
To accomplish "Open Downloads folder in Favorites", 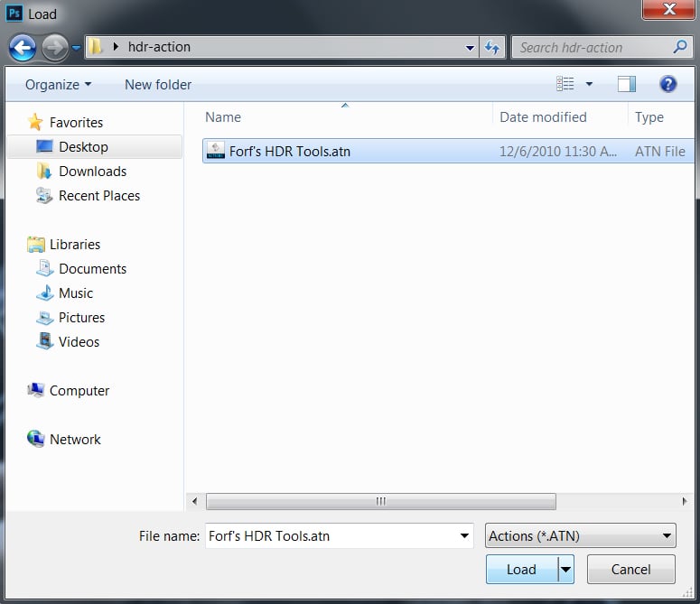I will [92, 172].
